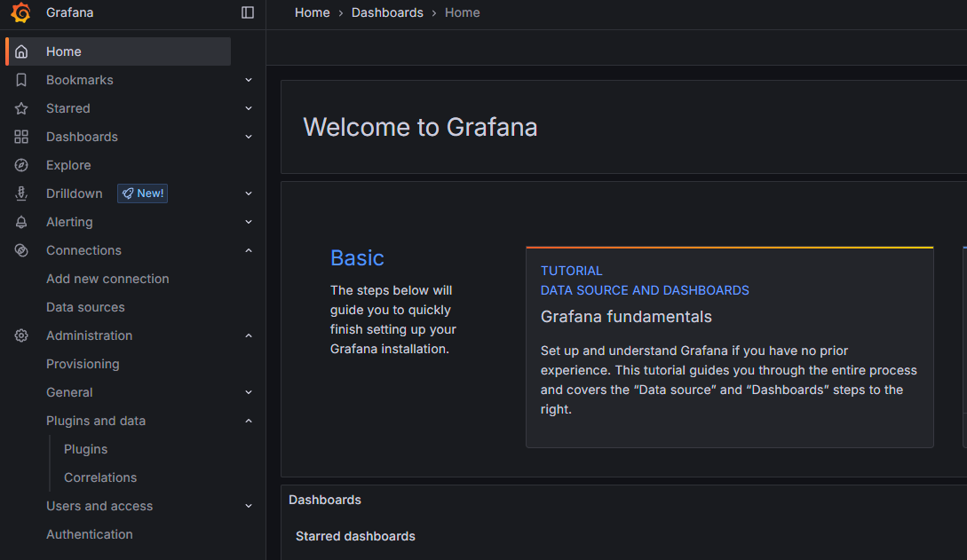967x560 pixels.
Task: Expand the Dashboards section chevron
Action: click(x=249, y=137)
